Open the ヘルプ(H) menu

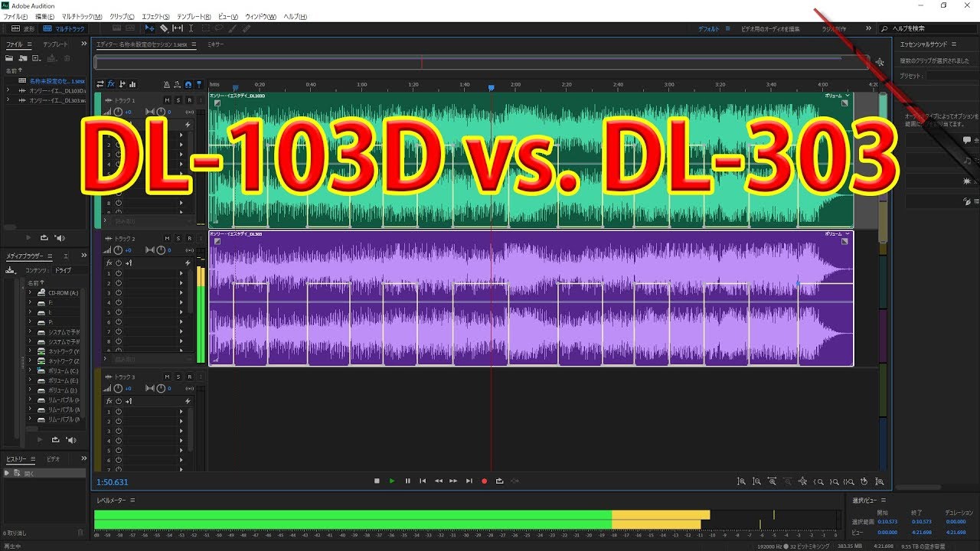point(295,16)
